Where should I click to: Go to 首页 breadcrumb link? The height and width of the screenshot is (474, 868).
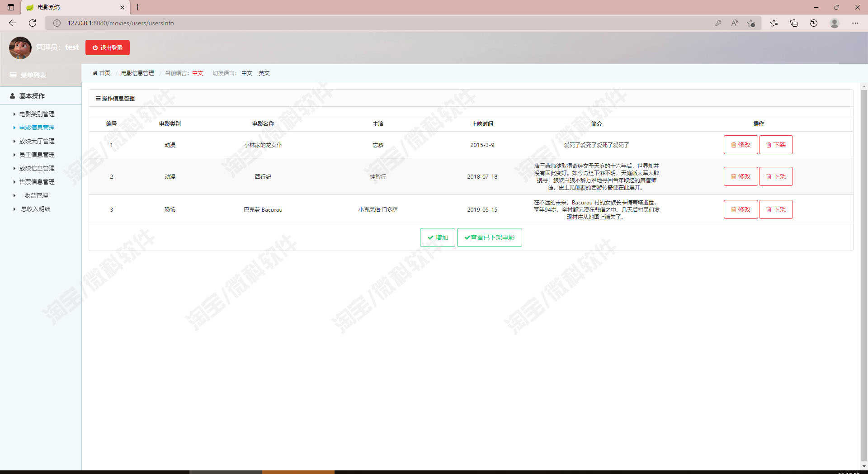pyautogui.click(x=102, y=73)
